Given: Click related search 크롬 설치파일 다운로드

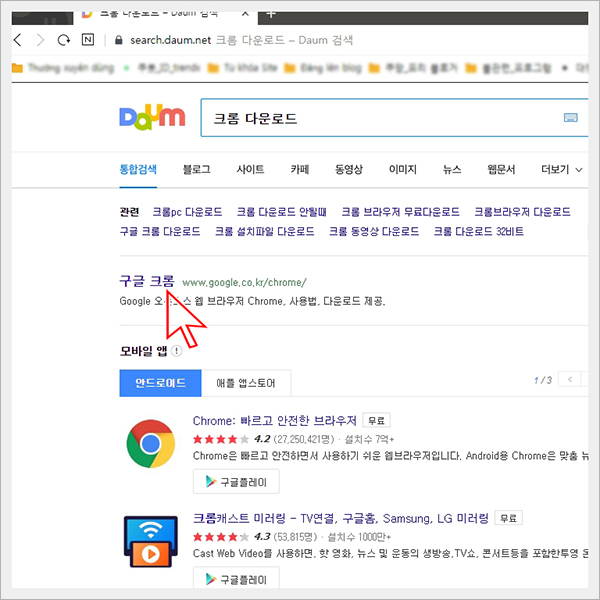Looking at the screenshot, I should pos(264,231).
